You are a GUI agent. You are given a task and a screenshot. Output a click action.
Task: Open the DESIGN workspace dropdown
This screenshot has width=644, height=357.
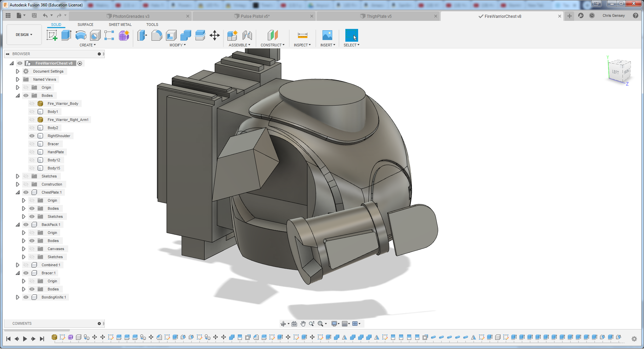[24, 35]
